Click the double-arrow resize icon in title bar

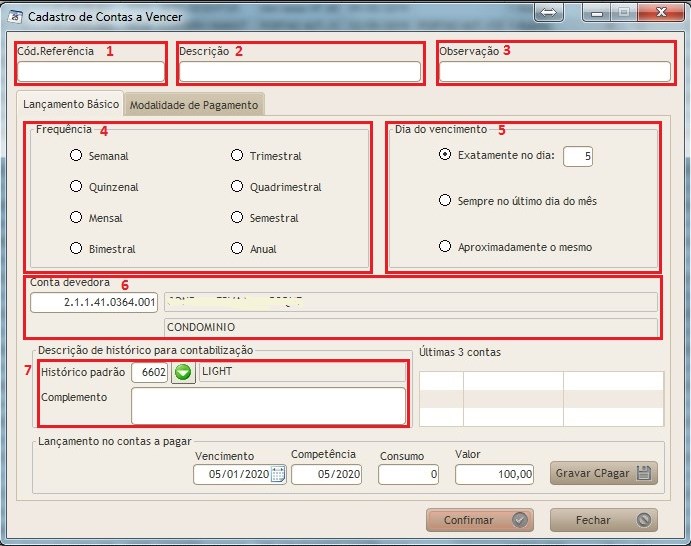[549, 12]
